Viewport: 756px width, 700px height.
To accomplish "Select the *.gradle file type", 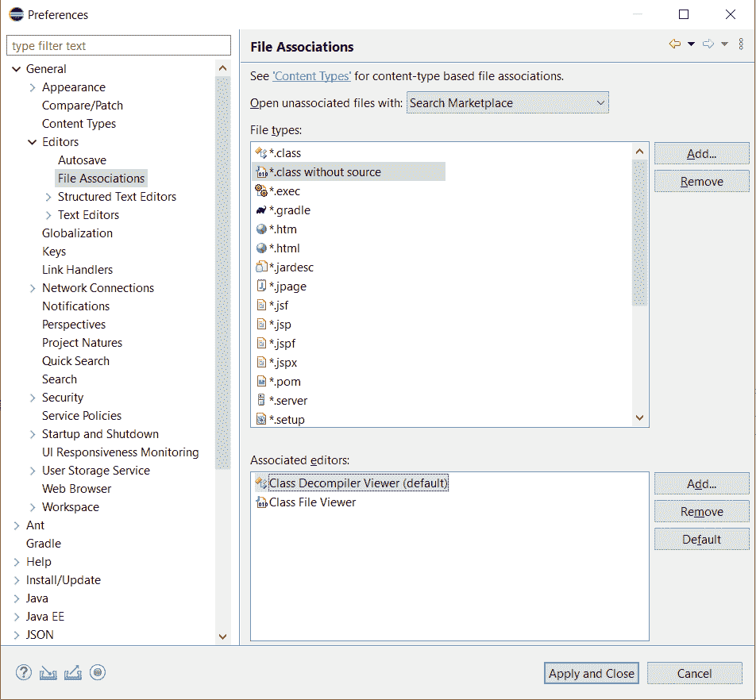I will (289, 210).
